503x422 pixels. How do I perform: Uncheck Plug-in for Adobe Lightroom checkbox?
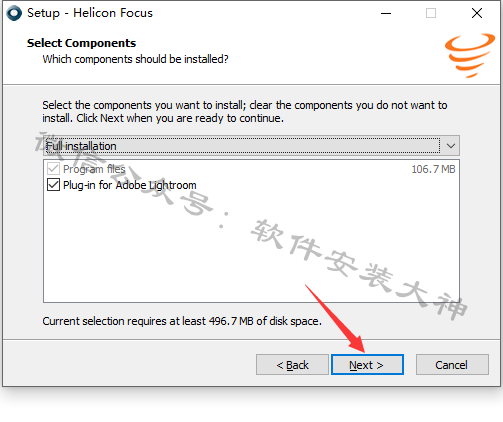click(x=53, y=184)
